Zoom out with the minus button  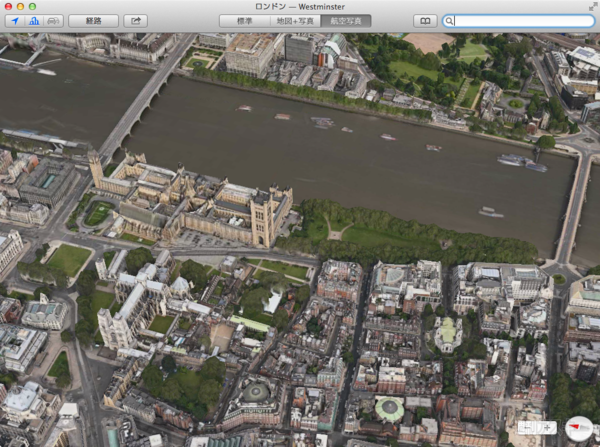528,427
